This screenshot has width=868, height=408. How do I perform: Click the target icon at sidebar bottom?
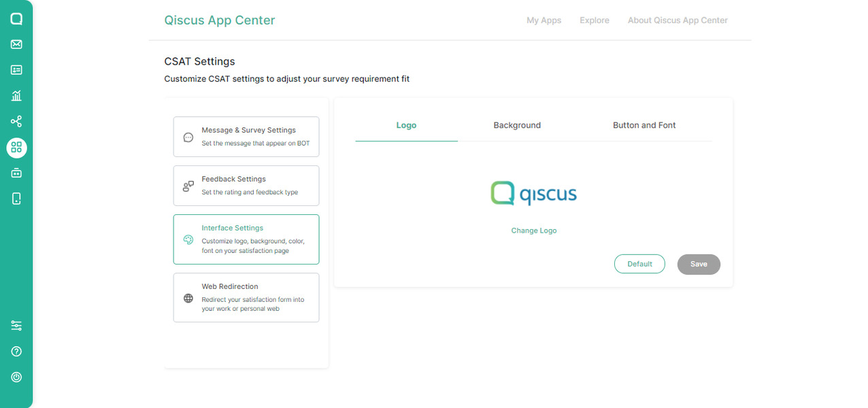16,377
